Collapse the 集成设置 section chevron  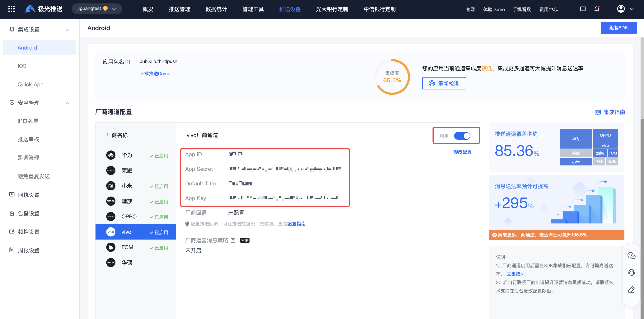[68, 30]
